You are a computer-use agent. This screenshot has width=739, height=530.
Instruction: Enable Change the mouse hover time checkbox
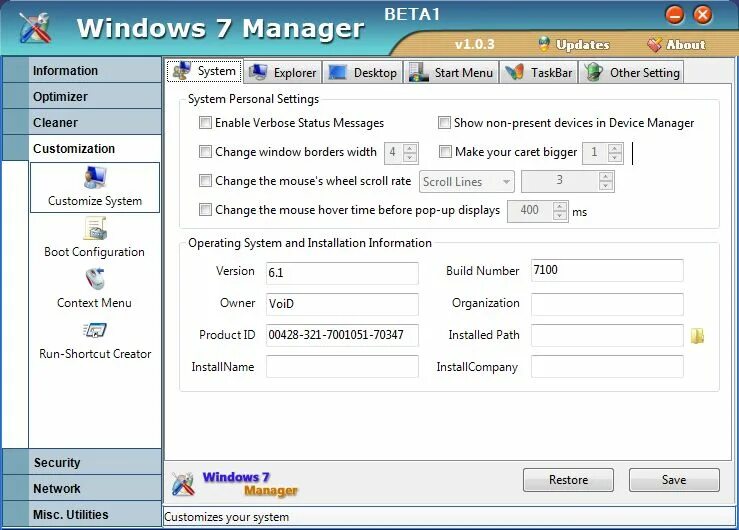pyautogui.click(x=205, y=210)
